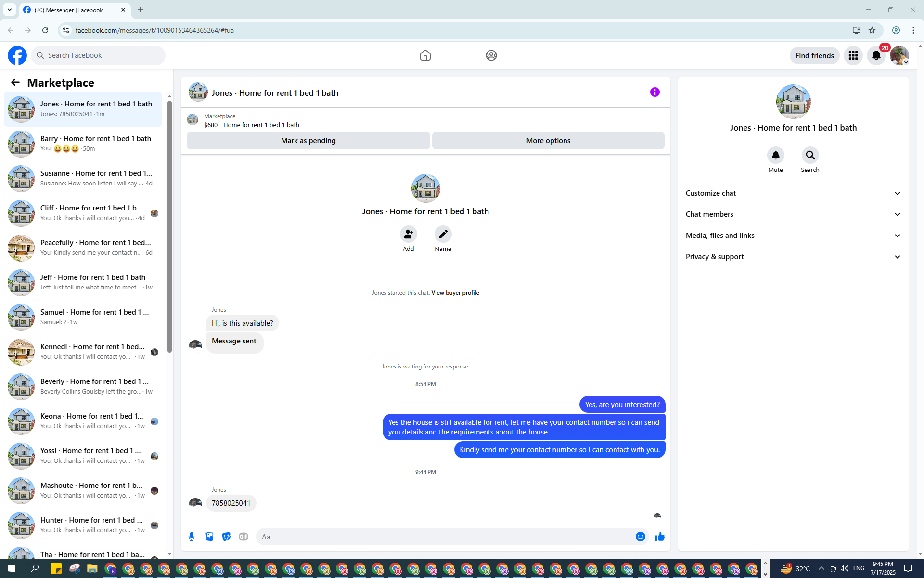Click the Add people icon

tap(409, 234)
